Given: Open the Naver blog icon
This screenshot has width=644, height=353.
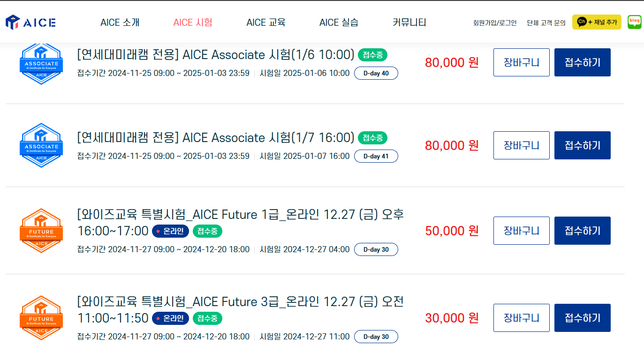Looking at the screenshot, I should point(634,22).
